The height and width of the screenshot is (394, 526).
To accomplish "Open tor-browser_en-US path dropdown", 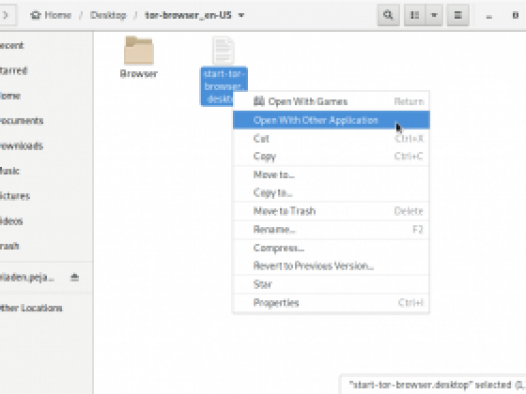I will click(195, 15).
